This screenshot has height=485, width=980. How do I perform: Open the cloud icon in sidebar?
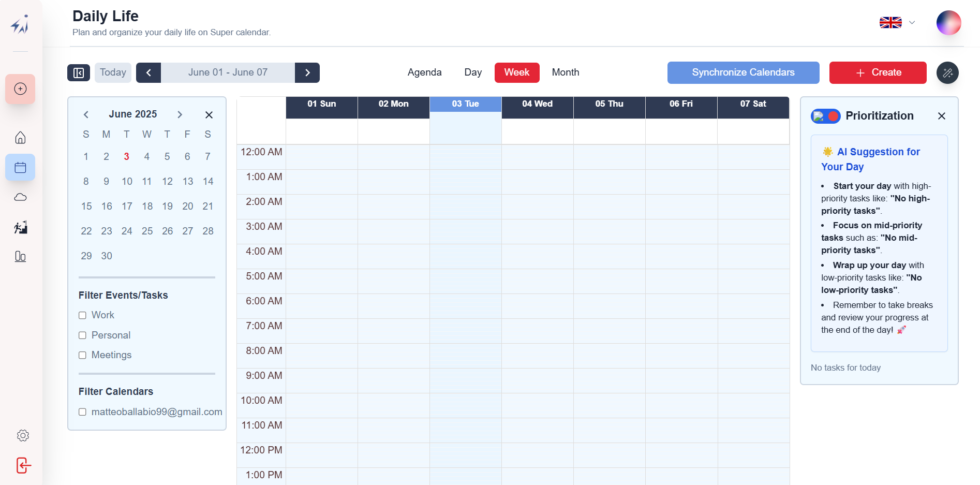(x=20, y=197)
